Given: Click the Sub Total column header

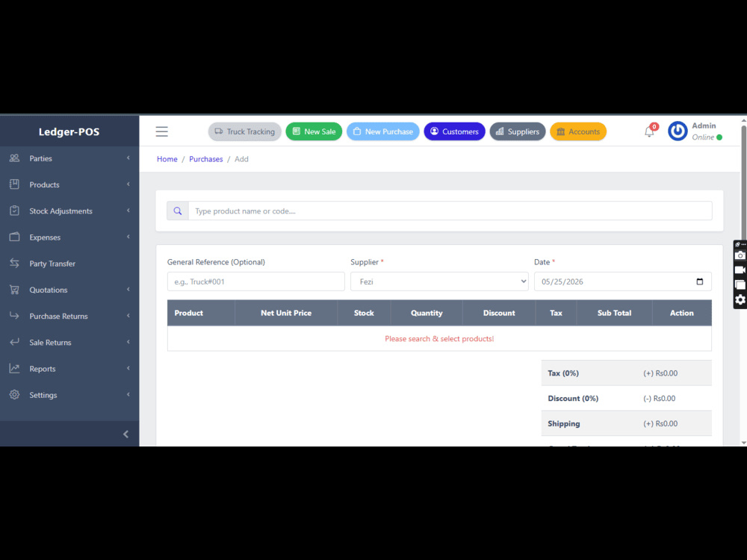Looking at the screenshot, I should [614, 313].
